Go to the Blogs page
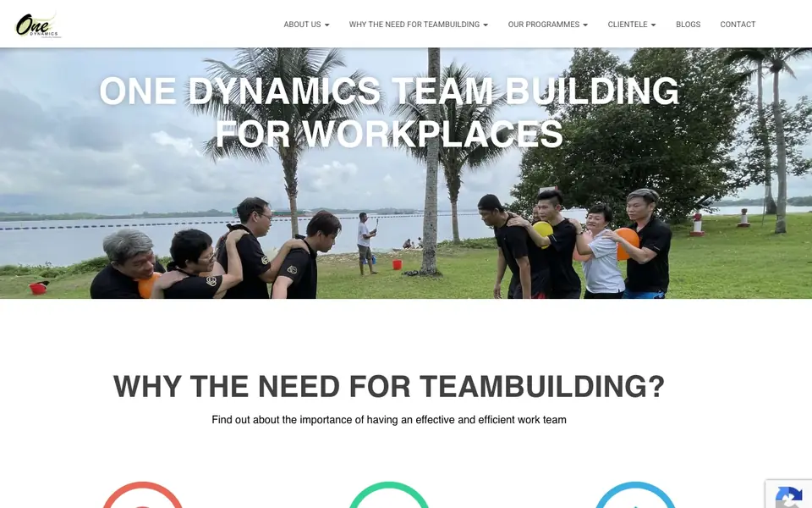812x508 pixels. pos(688,25)
